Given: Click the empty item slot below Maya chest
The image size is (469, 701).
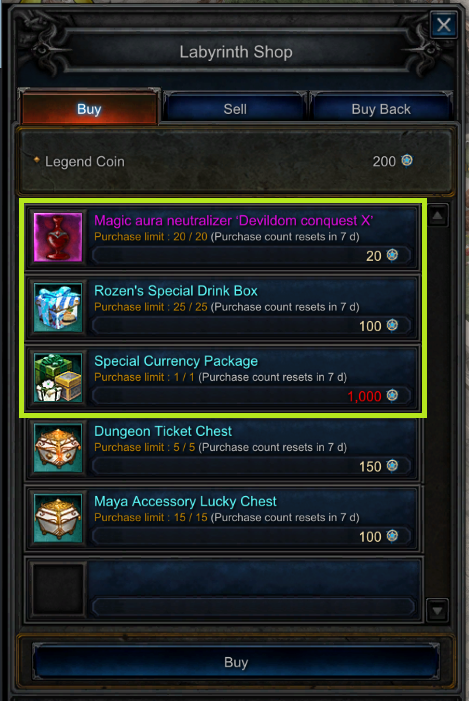Looking at the screenshot, I should [x=224, y=590].
